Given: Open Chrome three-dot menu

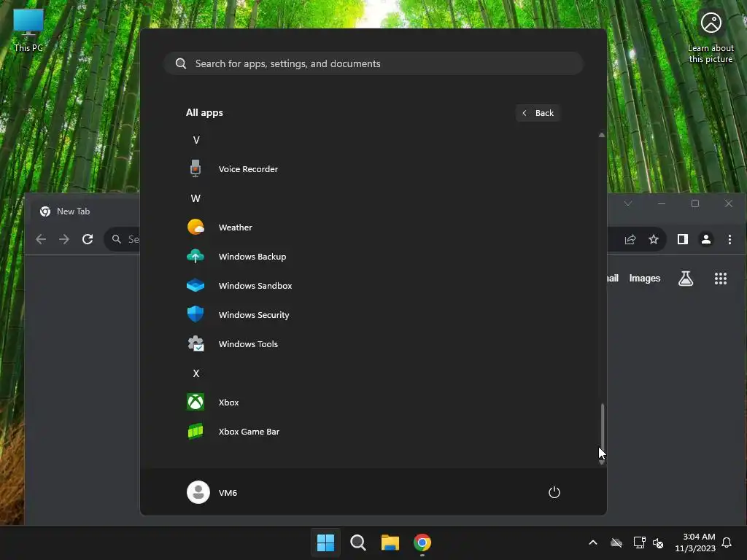Looking at the screenshot, I should 729,239.
